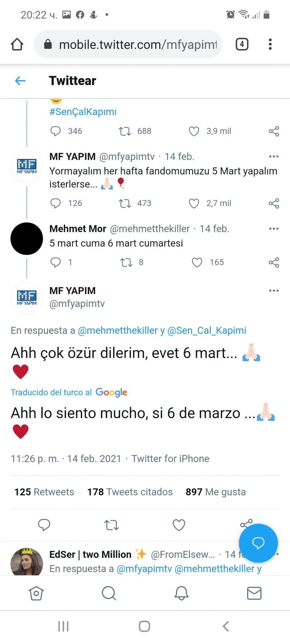Open direct messages envelope icon
The width and height of the screenshot is (290, 644).
tap(254, 593)
